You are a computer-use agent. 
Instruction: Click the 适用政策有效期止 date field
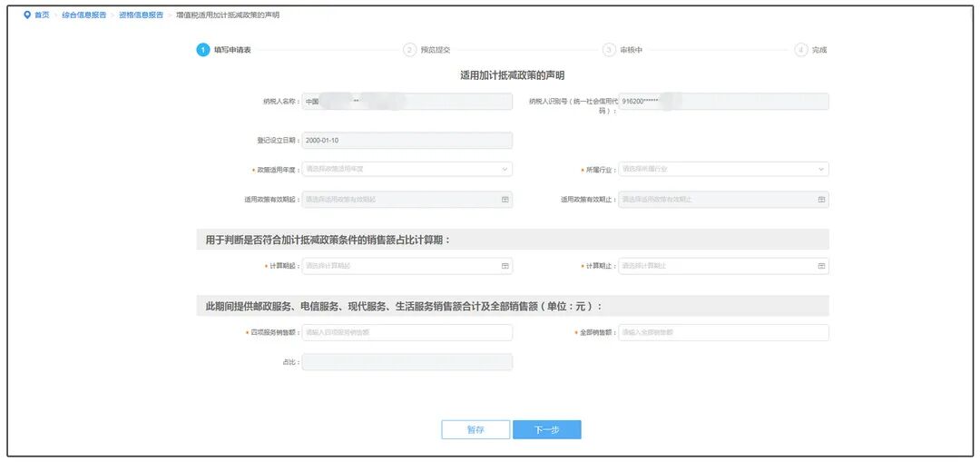click(x=724, y=200)
